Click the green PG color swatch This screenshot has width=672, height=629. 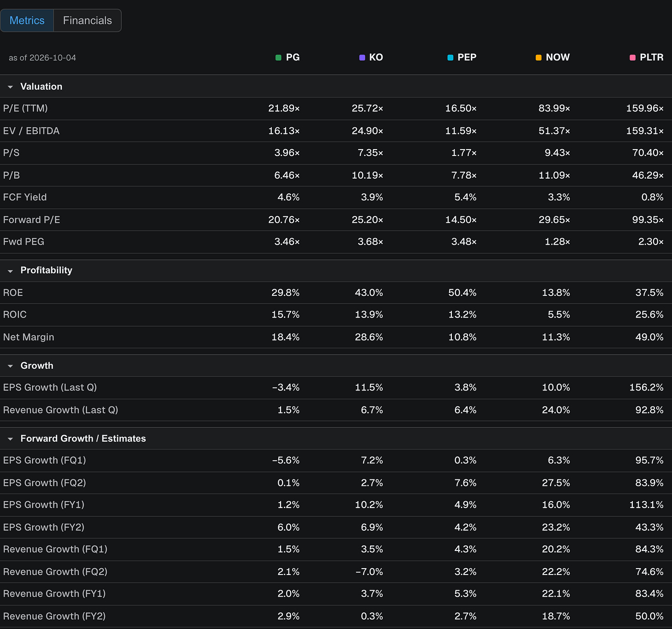(x=278, y=58)
